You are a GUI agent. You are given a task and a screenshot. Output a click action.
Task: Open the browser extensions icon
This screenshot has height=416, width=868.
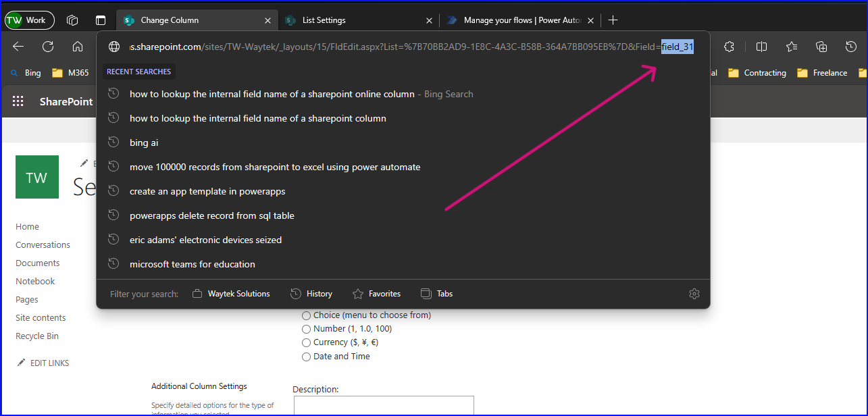(x=729, y=47)
